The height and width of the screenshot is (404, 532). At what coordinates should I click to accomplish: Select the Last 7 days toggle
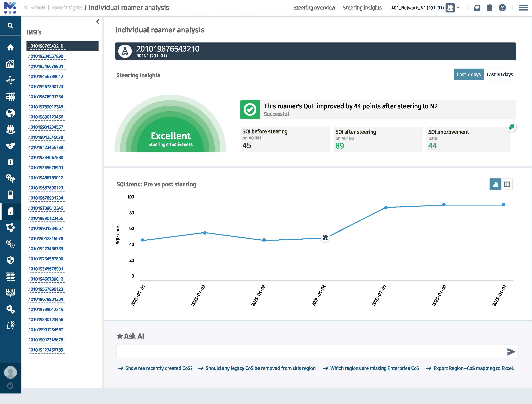pyautogui.click(x=469, y=75)
